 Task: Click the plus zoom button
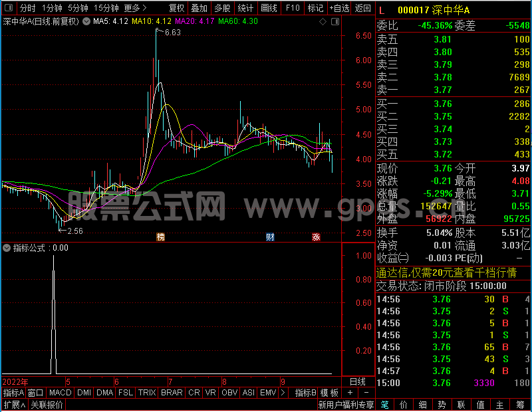(350, 393)
